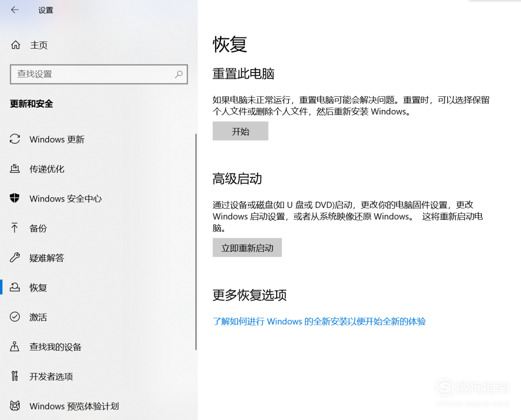The width and height of the screenshot is (521, 420).
Task: Open the 激活 page
Action: click(38, 317)
